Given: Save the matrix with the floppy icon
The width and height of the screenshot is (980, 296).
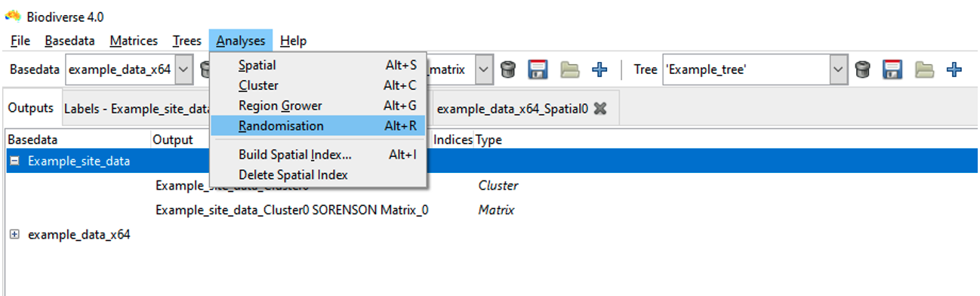Looking at the screenshot, I should [538, 69].
